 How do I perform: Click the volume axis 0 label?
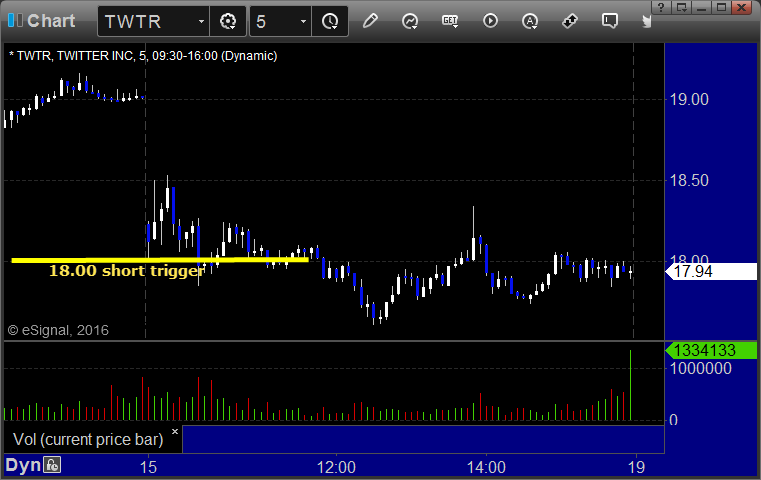tap(674, 420)
